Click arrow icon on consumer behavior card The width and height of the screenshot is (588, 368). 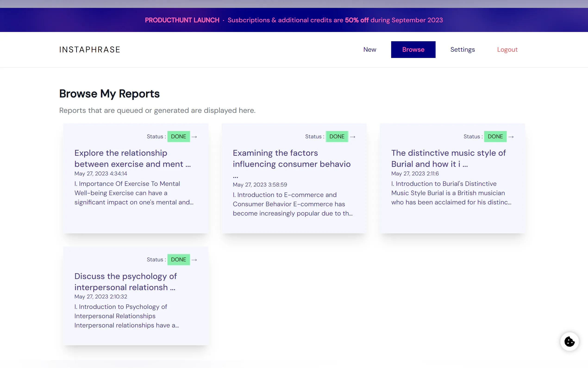coord(353,137)
